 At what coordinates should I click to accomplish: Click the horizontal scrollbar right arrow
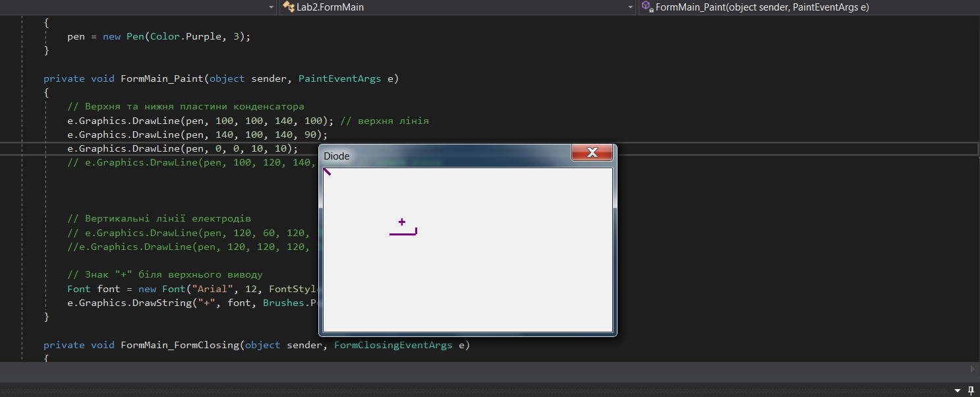point(973,369)
